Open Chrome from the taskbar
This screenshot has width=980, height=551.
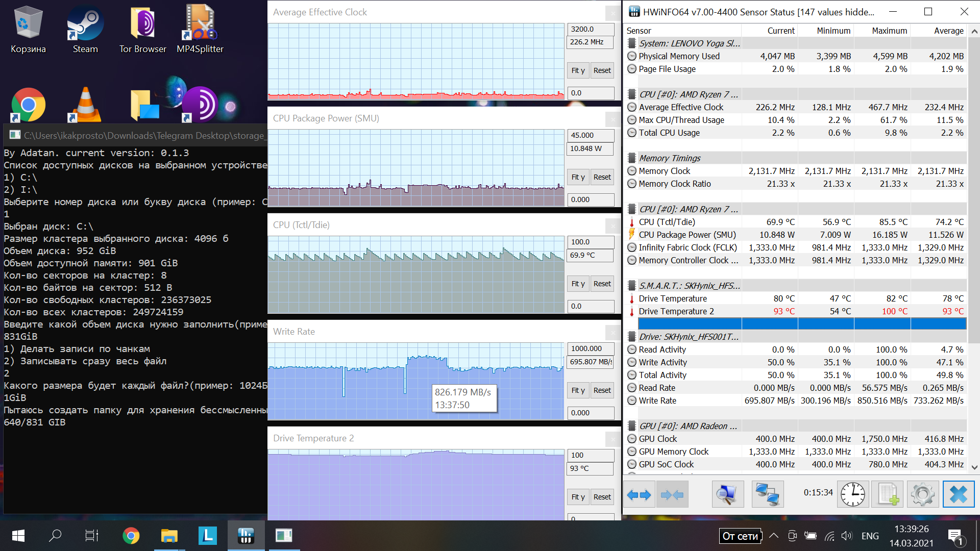(131, 536)
